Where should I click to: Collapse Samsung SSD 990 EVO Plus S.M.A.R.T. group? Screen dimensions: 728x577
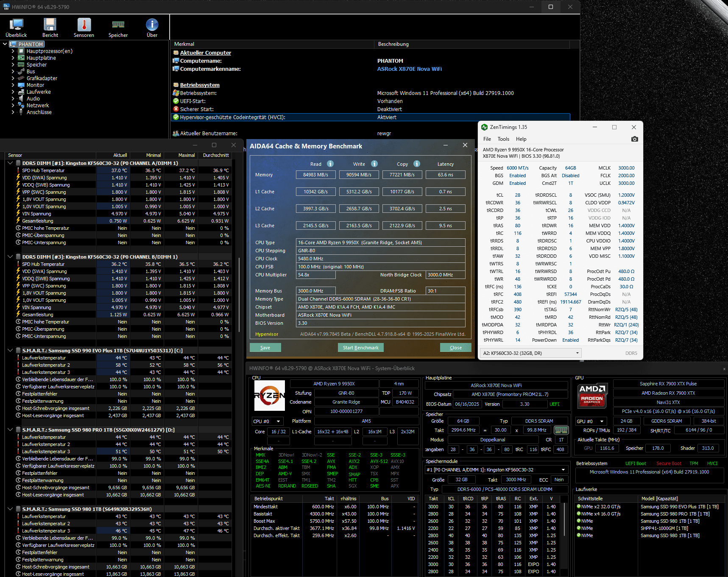point(10,351)
